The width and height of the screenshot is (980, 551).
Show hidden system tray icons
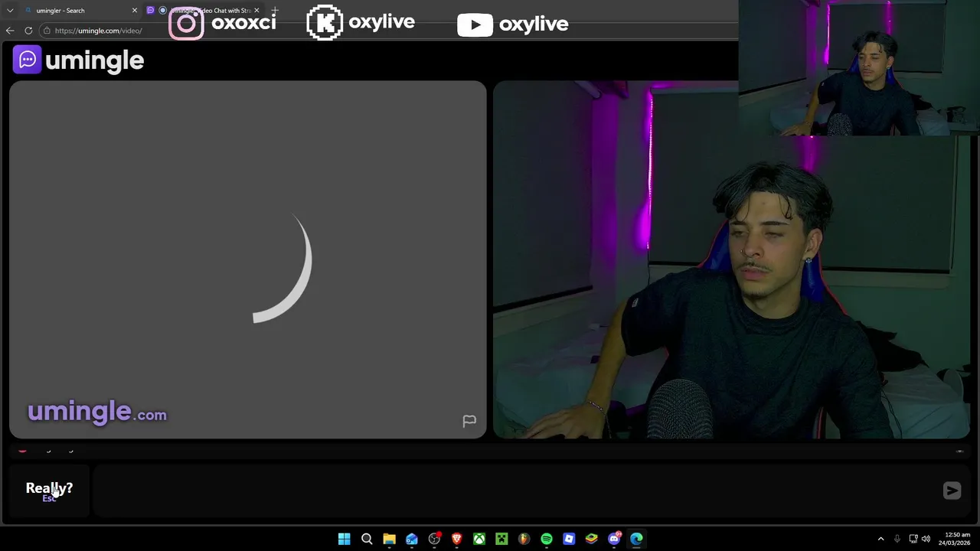coord(880,539)
